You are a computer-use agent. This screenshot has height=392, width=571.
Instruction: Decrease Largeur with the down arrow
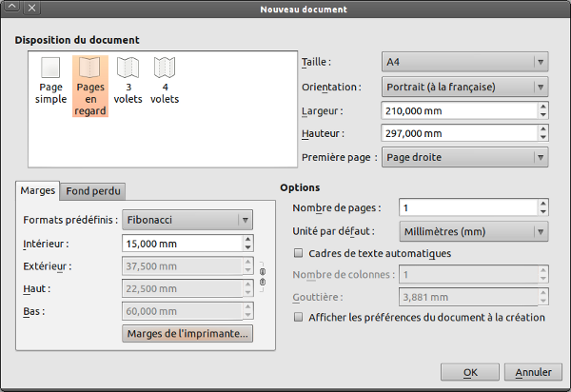(543, 115)
